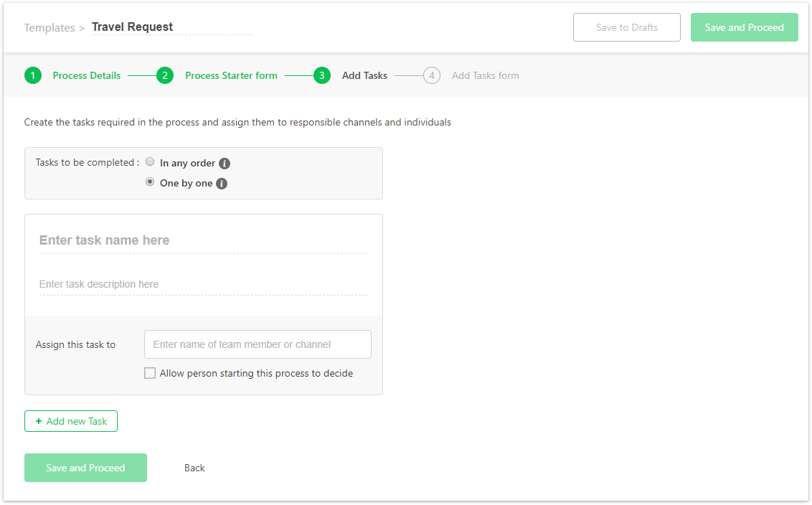Click the top Save and Proceed button
Image resolution: width=812 pixels, height=505 pixels.
click(744, 27)
